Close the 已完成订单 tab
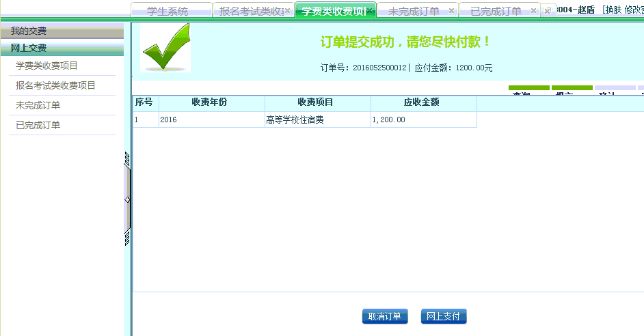 coord(533,11)
